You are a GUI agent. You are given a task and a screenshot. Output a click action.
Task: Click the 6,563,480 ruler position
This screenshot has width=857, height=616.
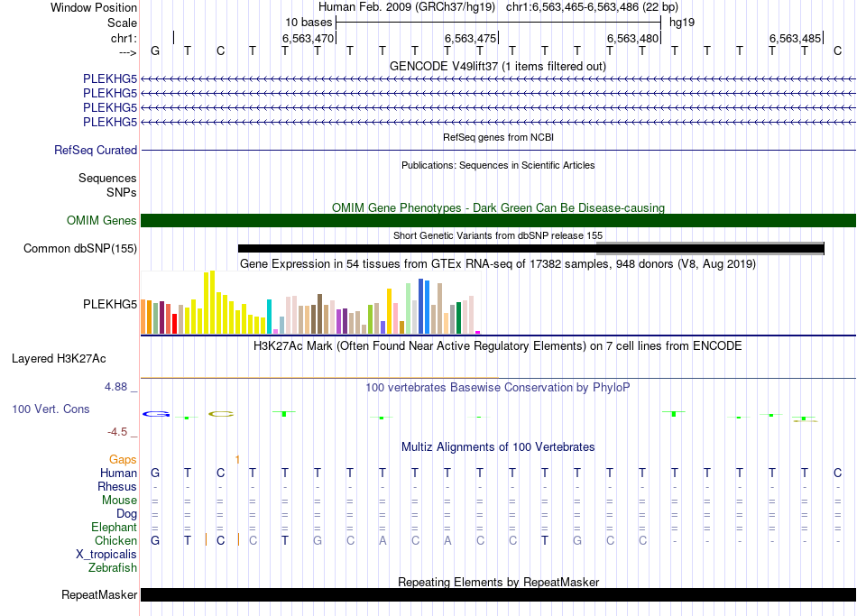pos(632,38)
